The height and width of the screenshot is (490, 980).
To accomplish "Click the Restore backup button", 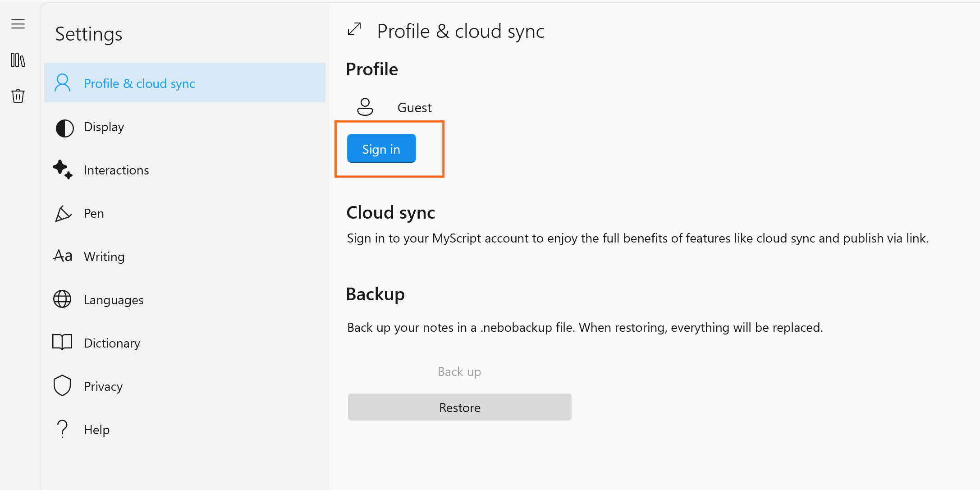I will pyautogui.click(x=459, y=407).
